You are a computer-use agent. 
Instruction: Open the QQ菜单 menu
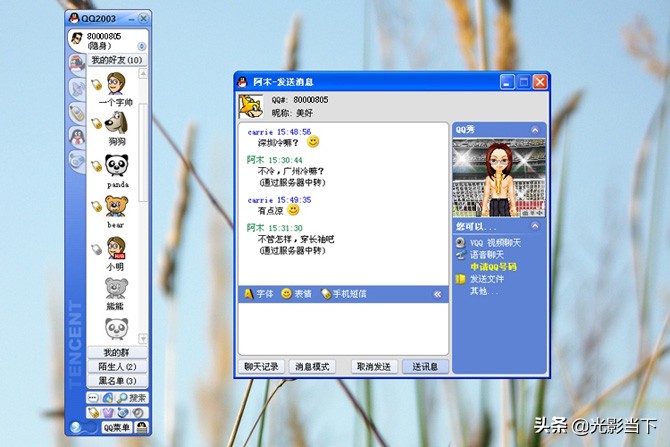pyautogui.click(x=117, y=427)
